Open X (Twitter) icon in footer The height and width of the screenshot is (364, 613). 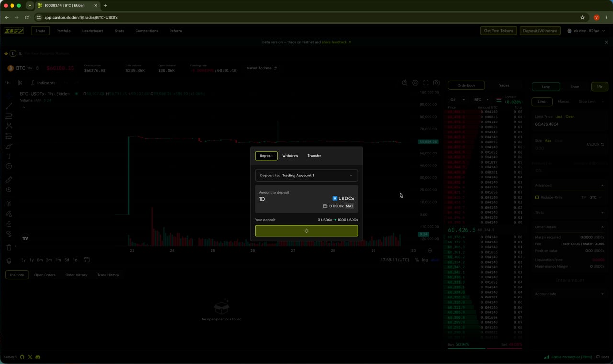click(x=30, y=357)
